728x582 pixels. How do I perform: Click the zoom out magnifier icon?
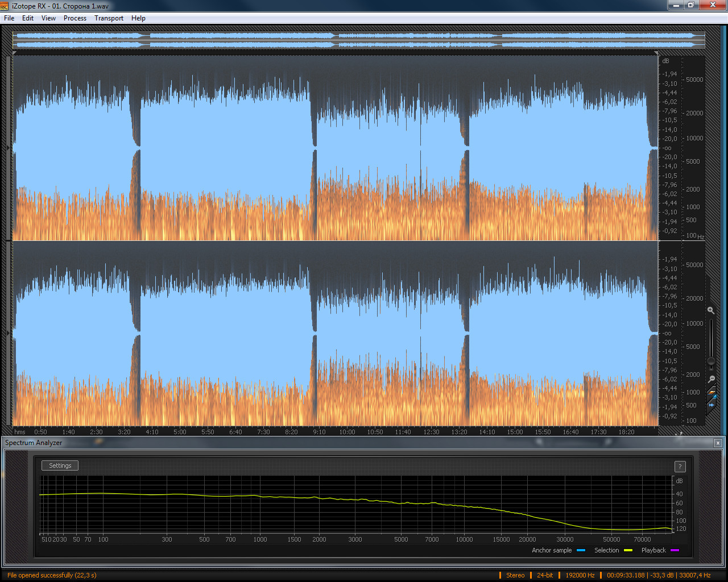point(711,379)
